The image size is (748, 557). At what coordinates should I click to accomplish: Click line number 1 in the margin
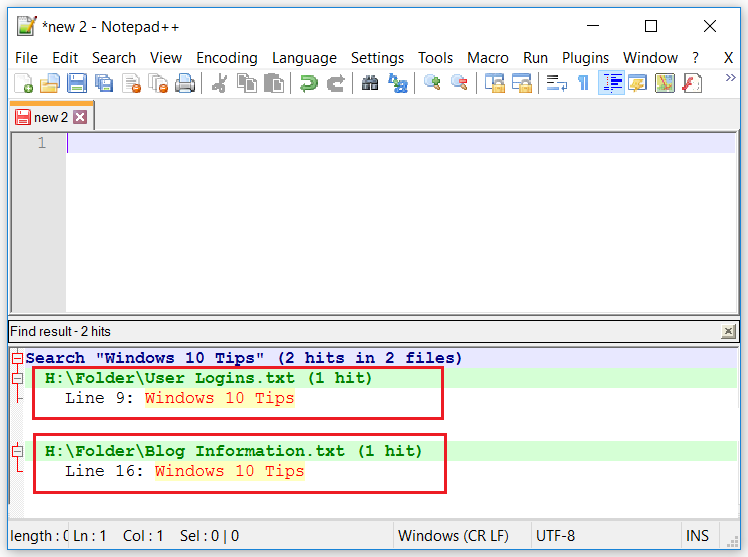click(42, 143)
